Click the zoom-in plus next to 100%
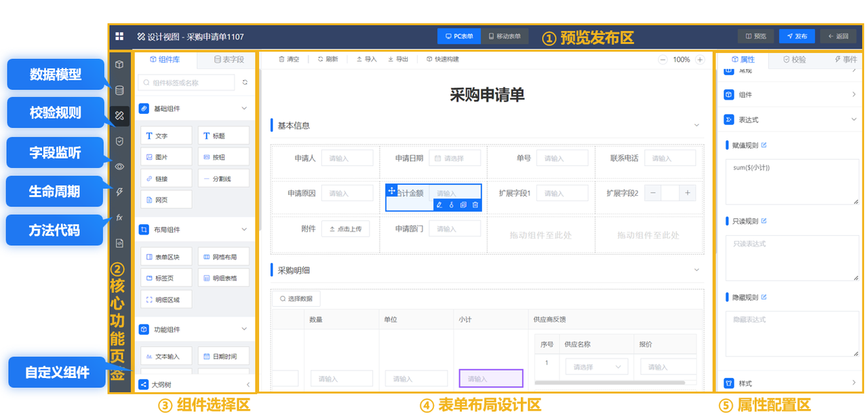868x420 pixels. (x=700, y=60)
